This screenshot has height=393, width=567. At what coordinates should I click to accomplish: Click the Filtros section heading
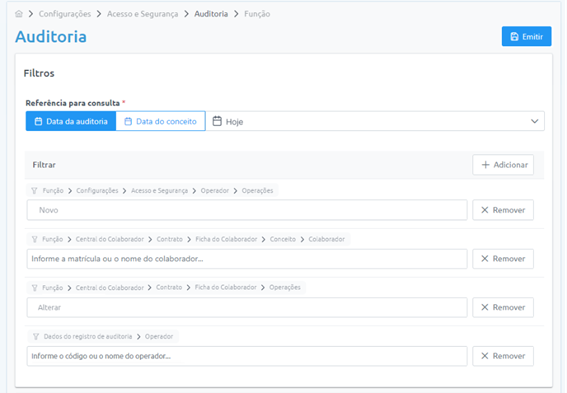pyautogui.click(x=39, y=73)
